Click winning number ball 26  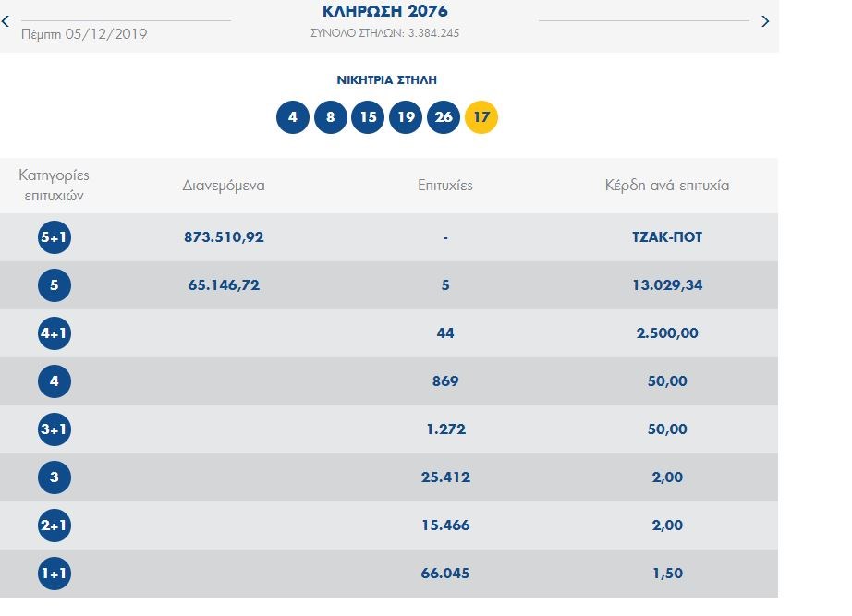tap(444, 117)
